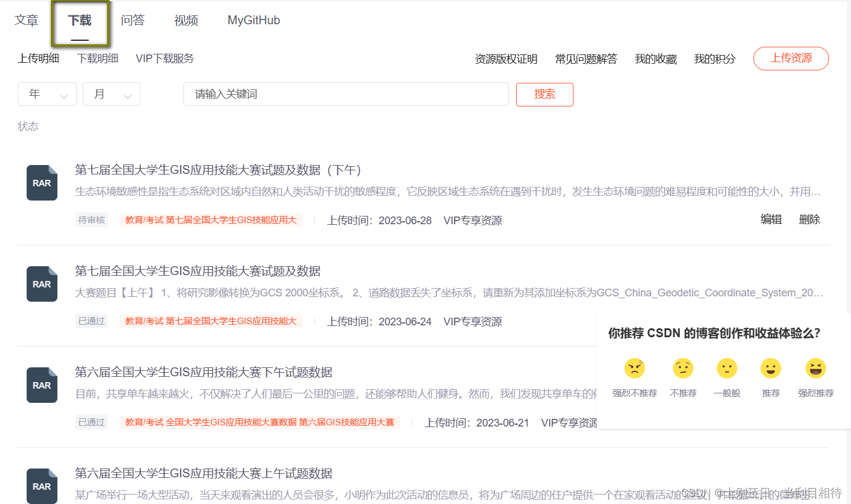Click the 搜索 search button
The height and width of the screenshot is (504, 851).
coord(544,95)
